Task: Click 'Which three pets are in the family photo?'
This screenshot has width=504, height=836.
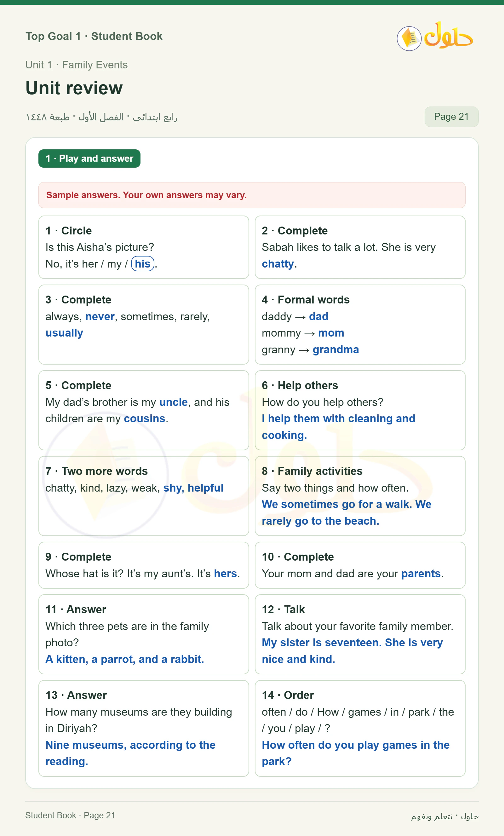Action: (127, 634)
